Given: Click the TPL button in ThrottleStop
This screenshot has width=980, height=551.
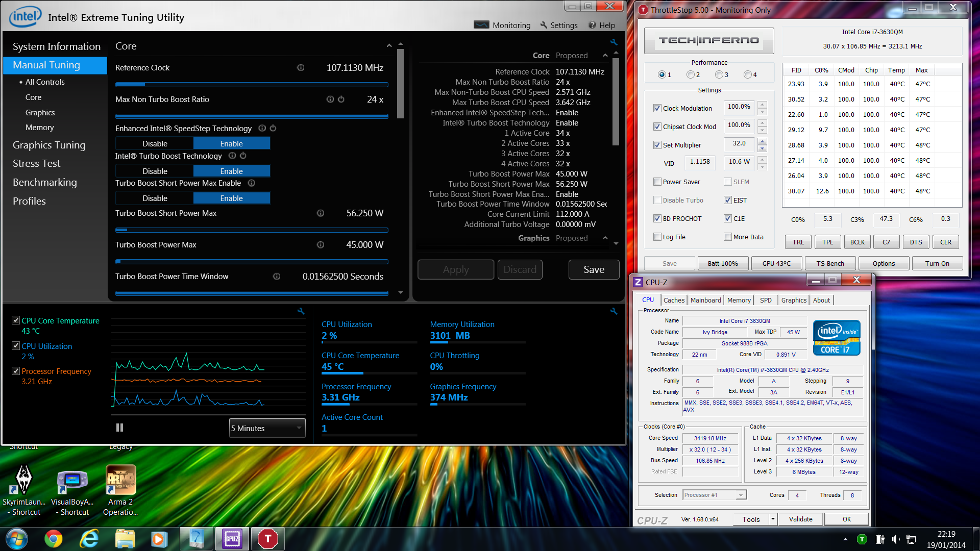Looking at the screenshot, I should tap(827, 242).
